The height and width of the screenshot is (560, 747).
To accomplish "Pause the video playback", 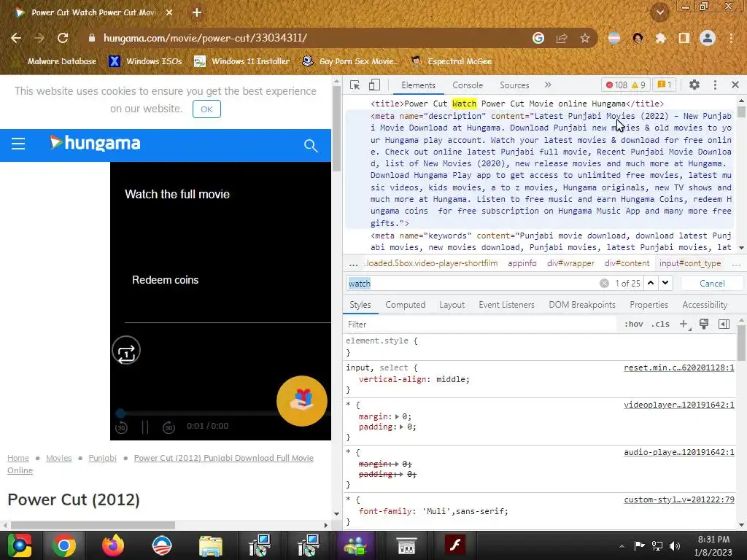I will (145, 427).
